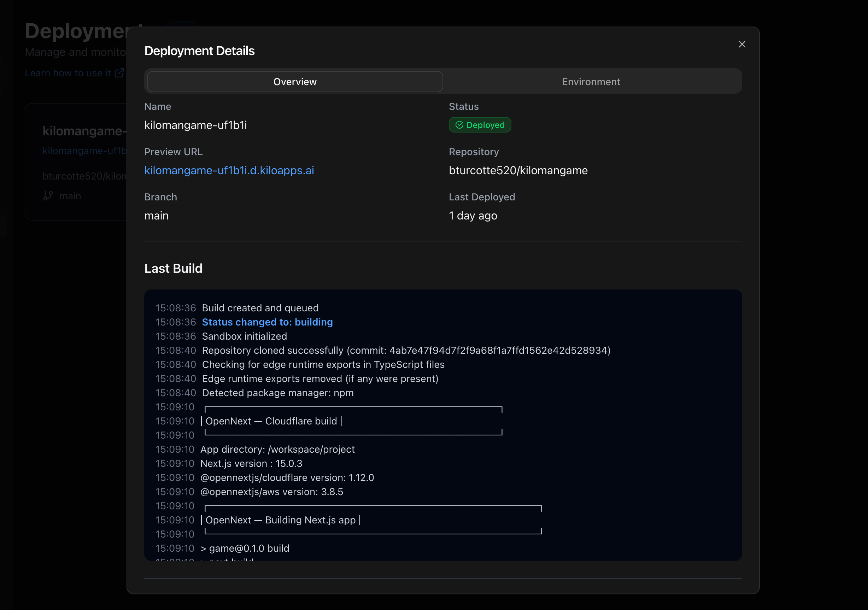Select the Overview tab
Screen dimensions: 868x610
point(295,82)
